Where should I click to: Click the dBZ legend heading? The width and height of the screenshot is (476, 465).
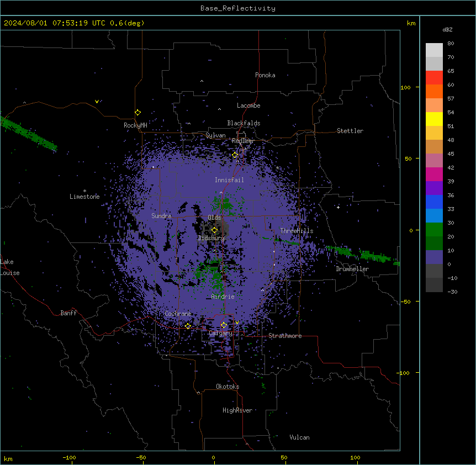[x=447, y=30]
